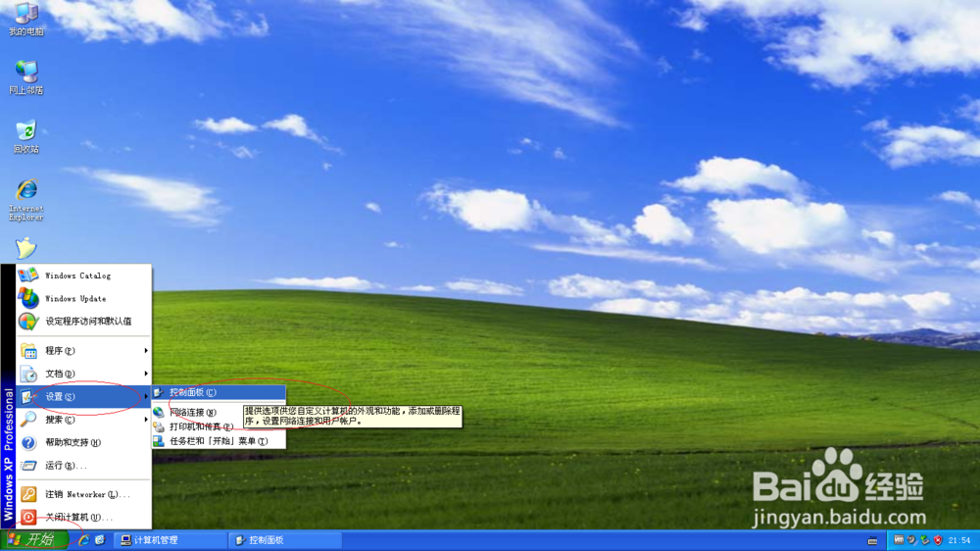Expand arrow next to 设置(S)
The width and height of the screenshot is (980, 551).
tap(146, 396)
